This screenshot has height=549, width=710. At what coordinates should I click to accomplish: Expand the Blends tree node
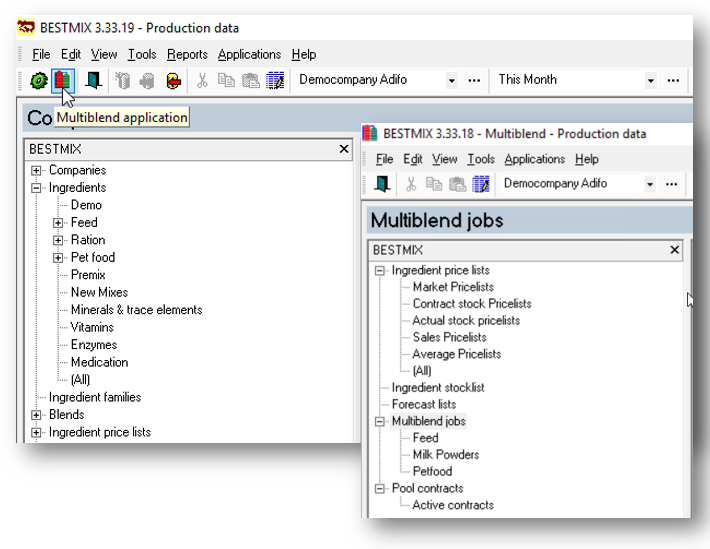coord(36,415)
